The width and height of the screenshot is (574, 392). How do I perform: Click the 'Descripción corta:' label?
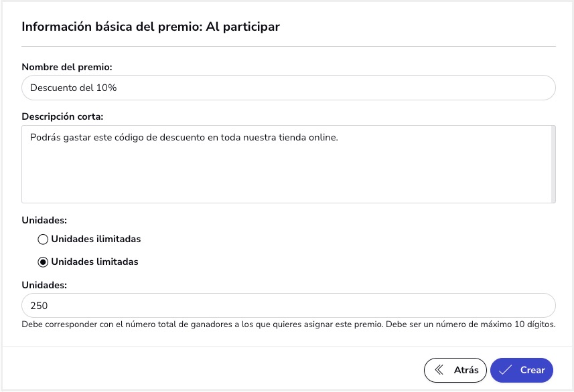pyautogui.click(x=62, y=116)
